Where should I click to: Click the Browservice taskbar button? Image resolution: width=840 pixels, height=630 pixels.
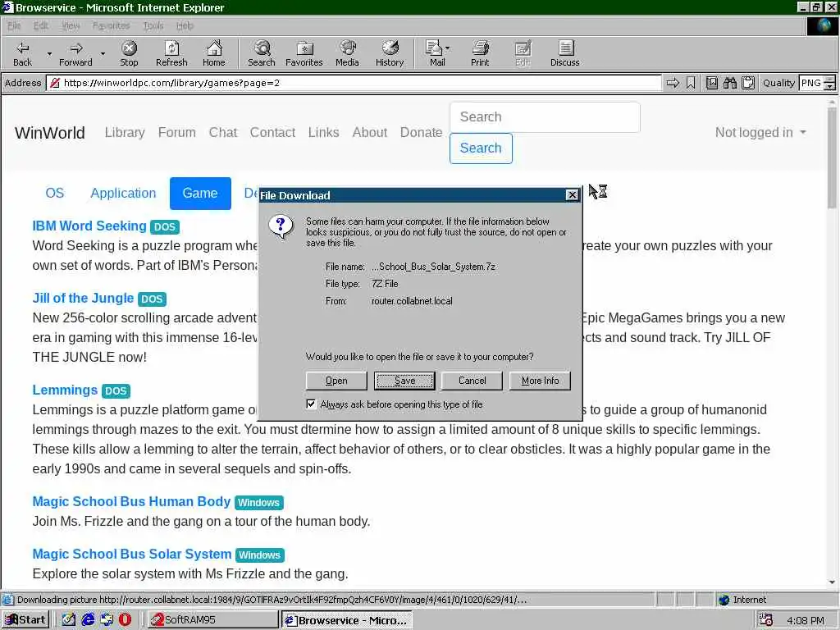coord(347,620)
